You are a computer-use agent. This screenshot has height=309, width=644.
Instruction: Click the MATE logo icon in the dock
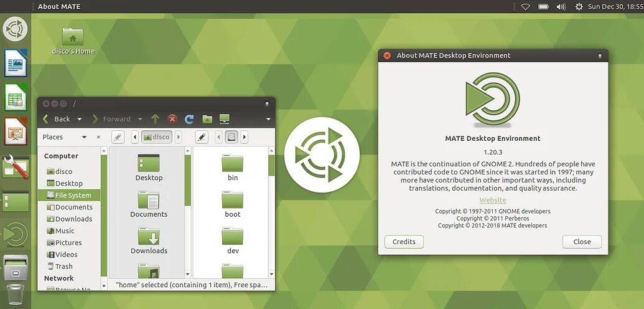[15, 235]
